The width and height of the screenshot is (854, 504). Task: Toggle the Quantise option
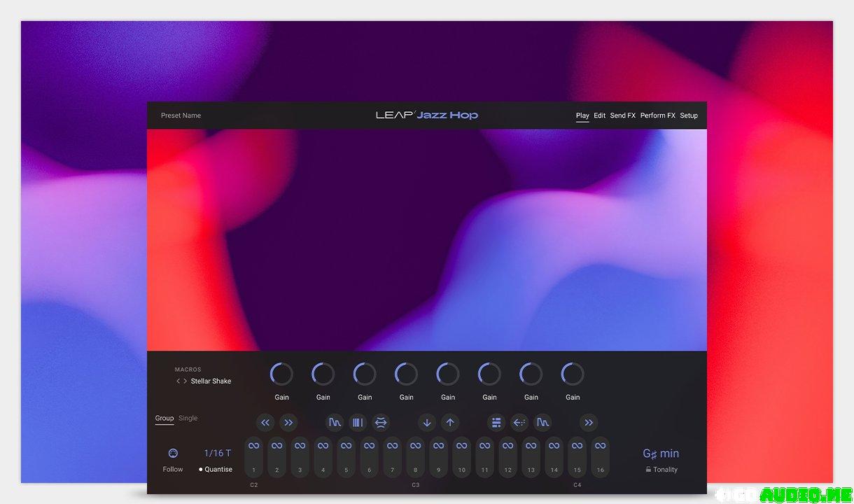point(216,469)
